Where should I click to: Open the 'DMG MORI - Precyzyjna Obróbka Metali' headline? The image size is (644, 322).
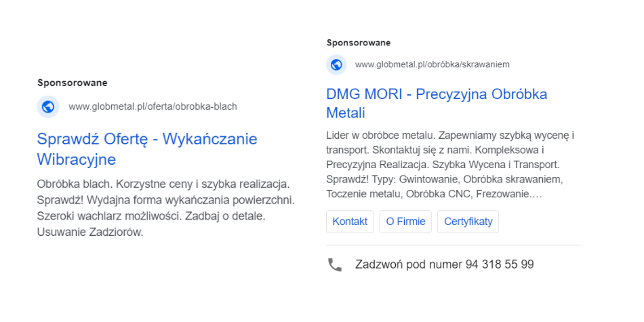pos(437,103)
